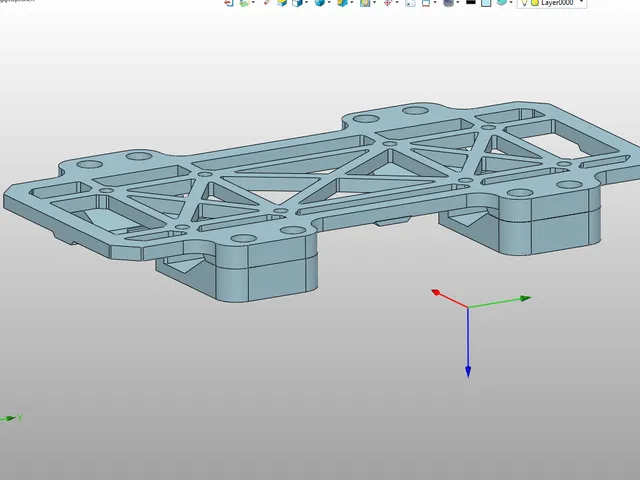Click the green icon next to the red arrow icon
The height and width of the screenshot is (480, 640).
pos(244,3)
